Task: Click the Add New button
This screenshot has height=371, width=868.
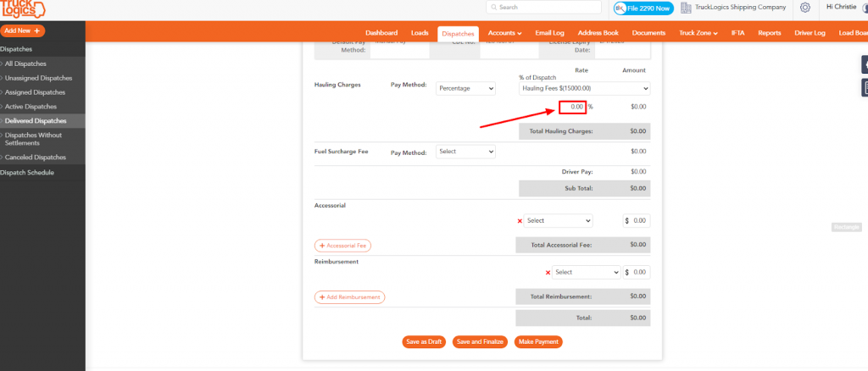Action: pyautogui.click(x=23, y=31)
